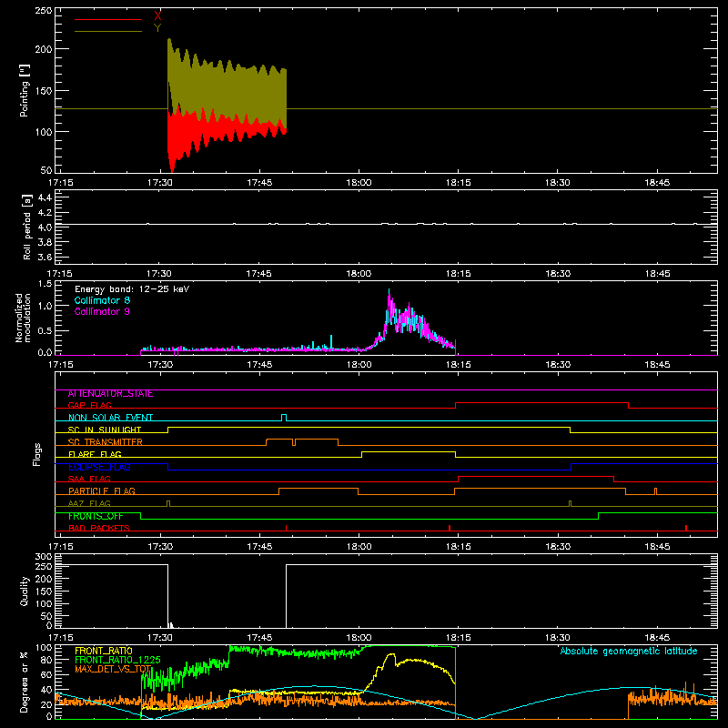Click the 'Roll period [s]' axis title

pos(27,227)
